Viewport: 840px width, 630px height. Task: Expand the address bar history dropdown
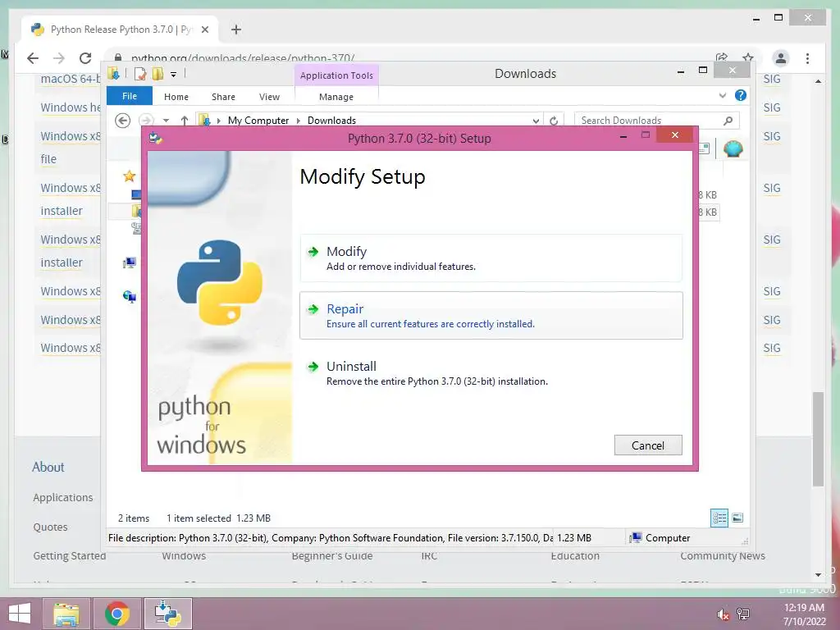(x=536, y=121)
